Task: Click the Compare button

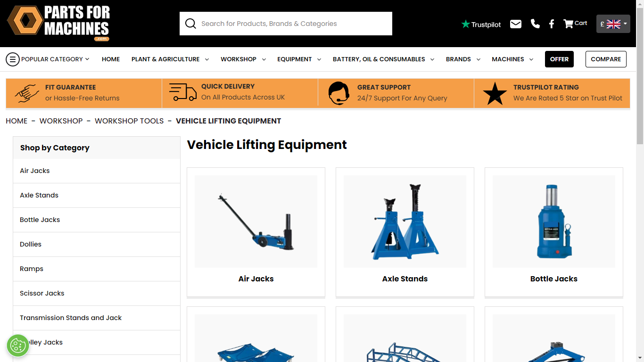Action: [x=606, y=59]
